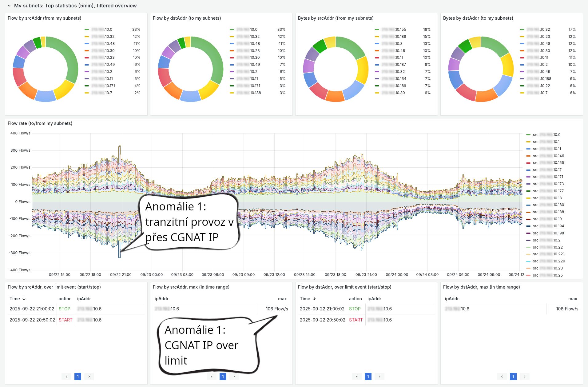
Task: Click previous page arrow under srcAddr max table
Action: click(212, 376)
